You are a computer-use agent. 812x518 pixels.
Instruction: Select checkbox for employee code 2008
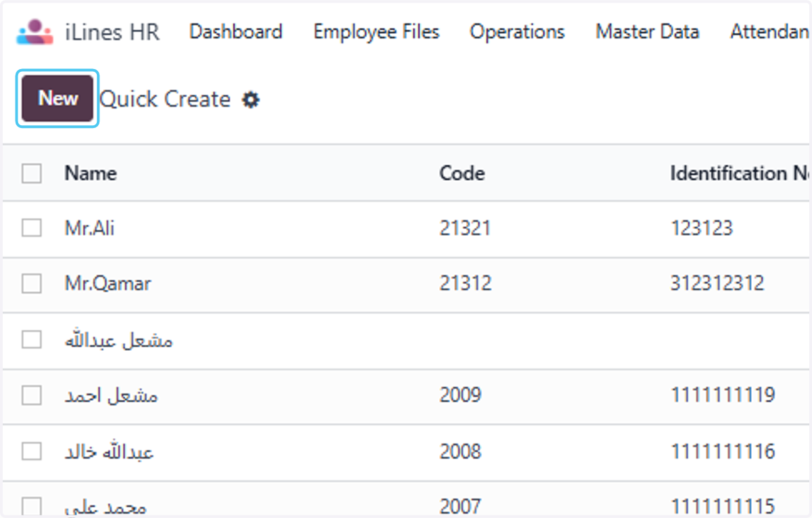32,451
